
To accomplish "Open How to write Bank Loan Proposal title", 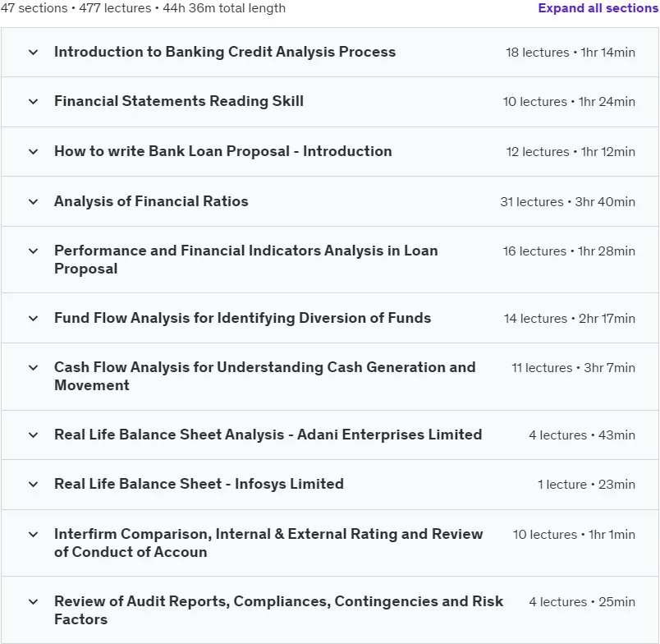I will pyautogui.click(x=223, y=151).
